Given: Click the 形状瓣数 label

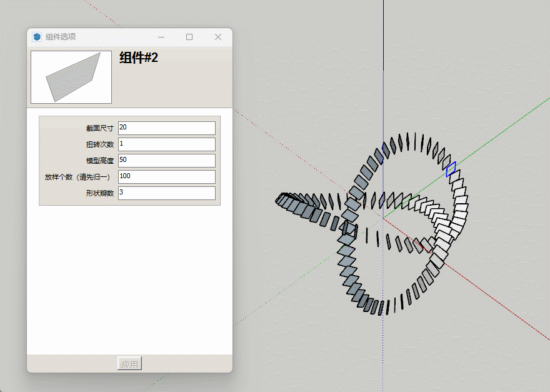Looking at the screenshot, I should (x=100, y=193).
